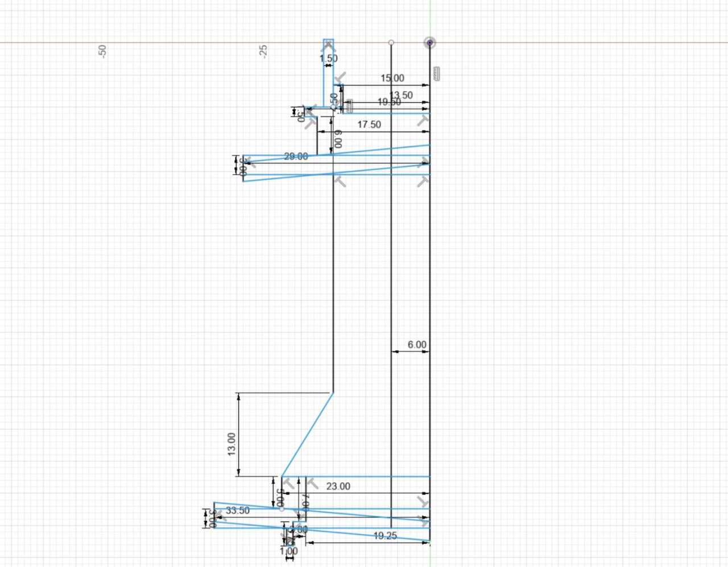Click the 1.50 dimension at the top

tap(328, 58)
